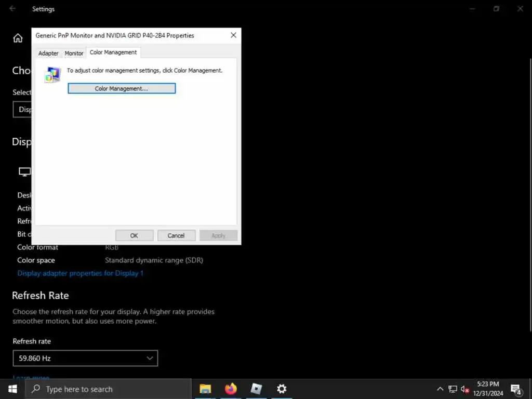Click the Color Management... button

[x=122, y=88]
